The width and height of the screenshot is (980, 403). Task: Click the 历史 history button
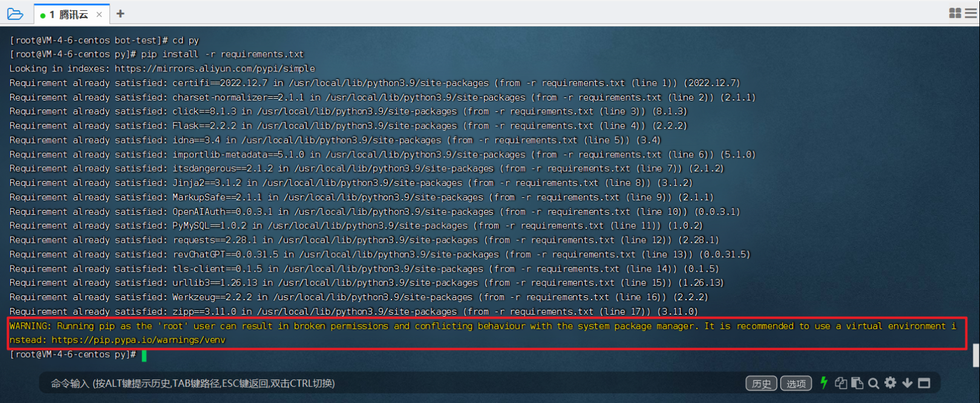click(761, 383)
